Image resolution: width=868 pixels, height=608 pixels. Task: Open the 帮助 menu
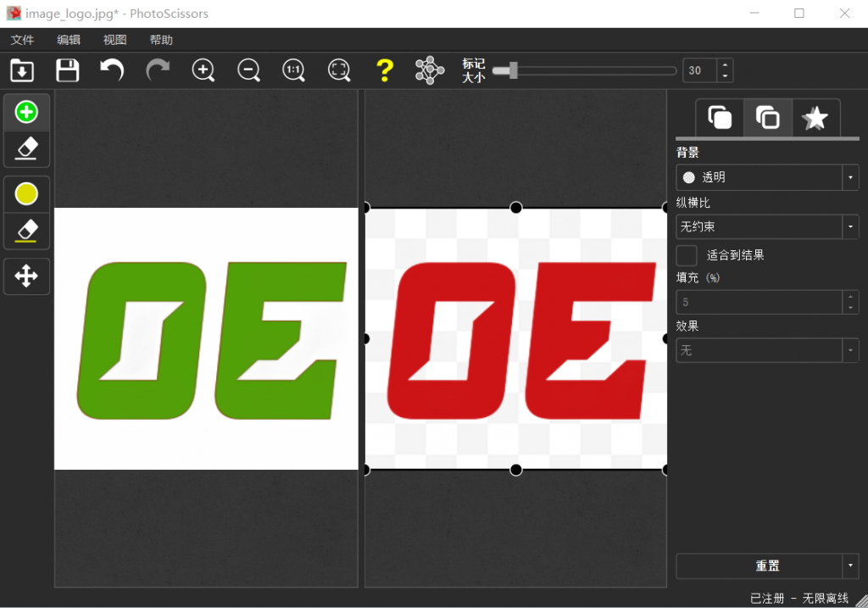[x=161, y=40]
